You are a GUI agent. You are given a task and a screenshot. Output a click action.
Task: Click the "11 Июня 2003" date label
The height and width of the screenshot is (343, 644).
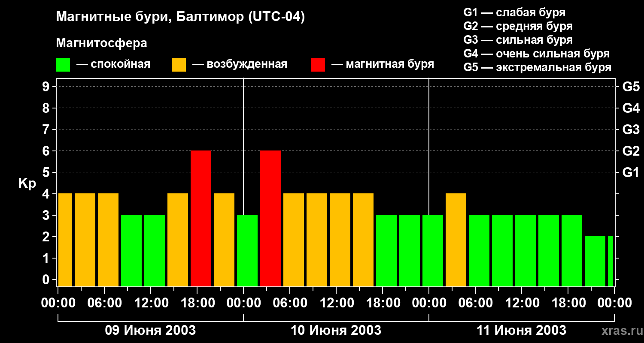[x=522, y=331]
